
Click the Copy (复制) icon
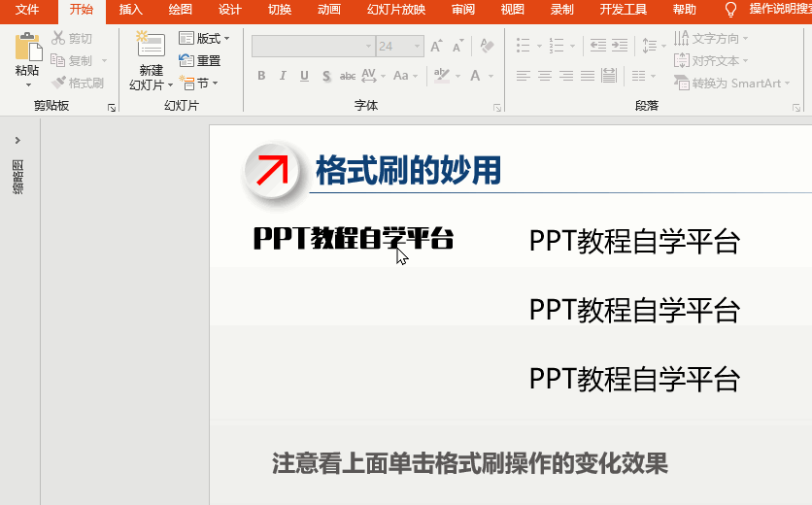(x=57, y=60)
